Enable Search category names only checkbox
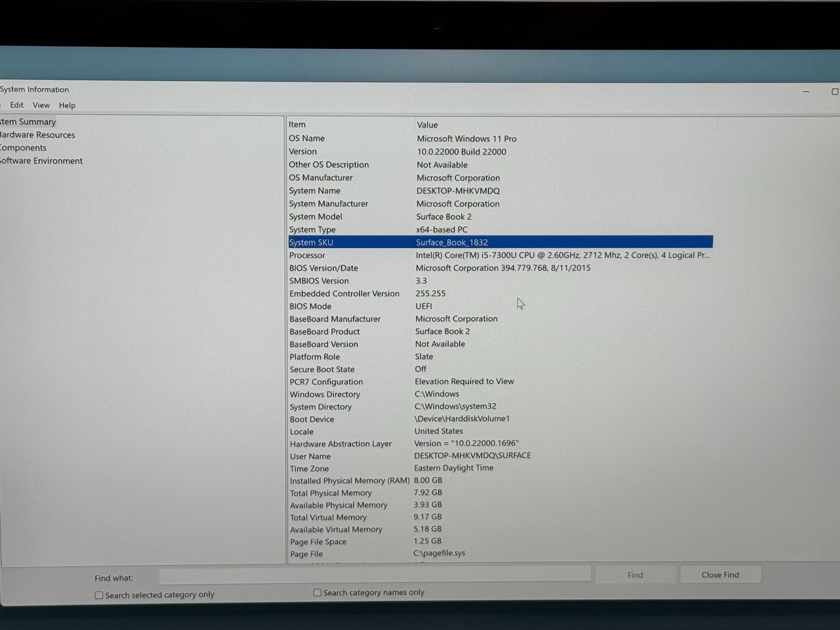840x630 pixels. click(x=317, y=592)
